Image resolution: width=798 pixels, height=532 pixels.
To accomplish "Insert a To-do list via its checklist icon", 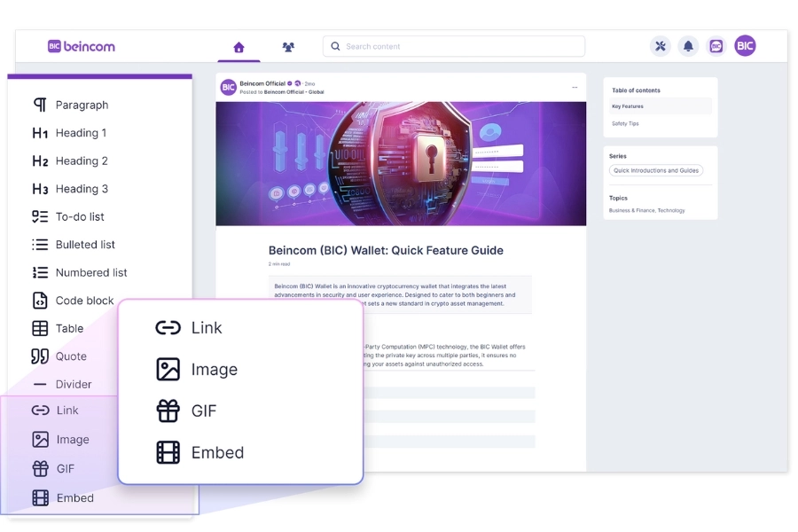I will [x=40, y=216].
